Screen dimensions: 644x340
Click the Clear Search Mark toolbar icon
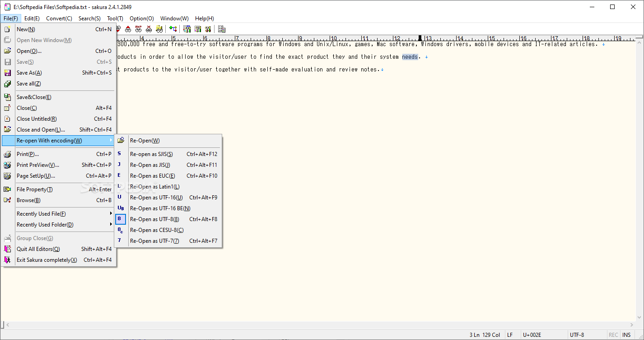(x=149, y=29)
